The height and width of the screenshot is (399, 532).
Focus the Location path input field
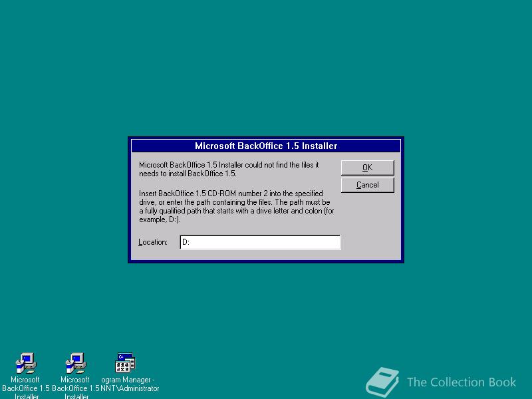(260, 242)
